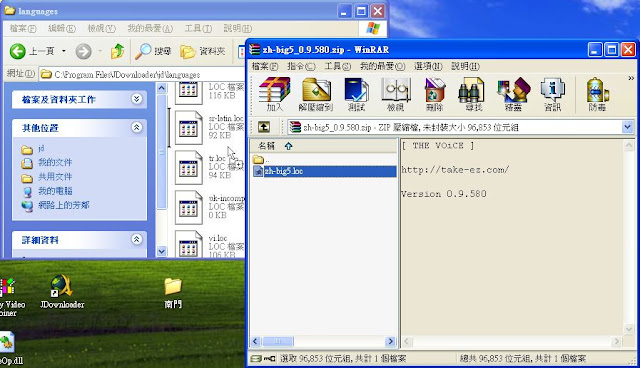This screenshot has width=640, height=368.
Task: Open the Wizard (精靈) icon in WinRAR
Action: point(513,95)
